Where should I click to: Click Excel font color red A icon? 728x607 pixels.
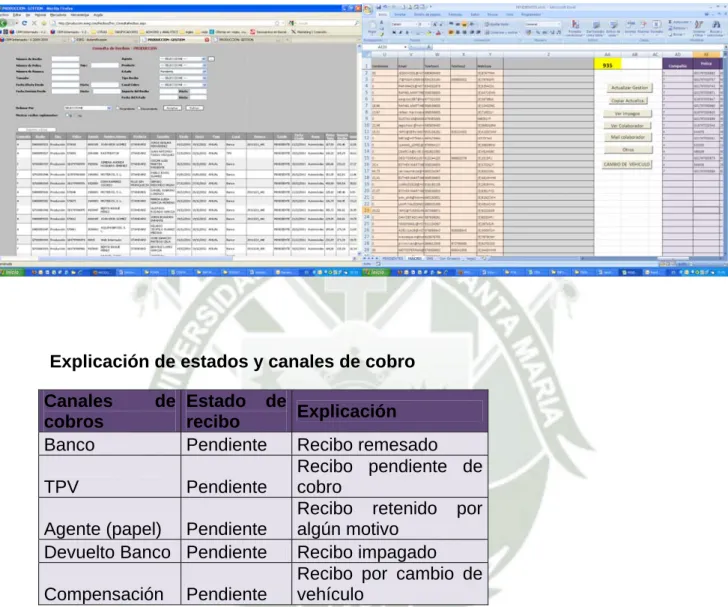438,33
